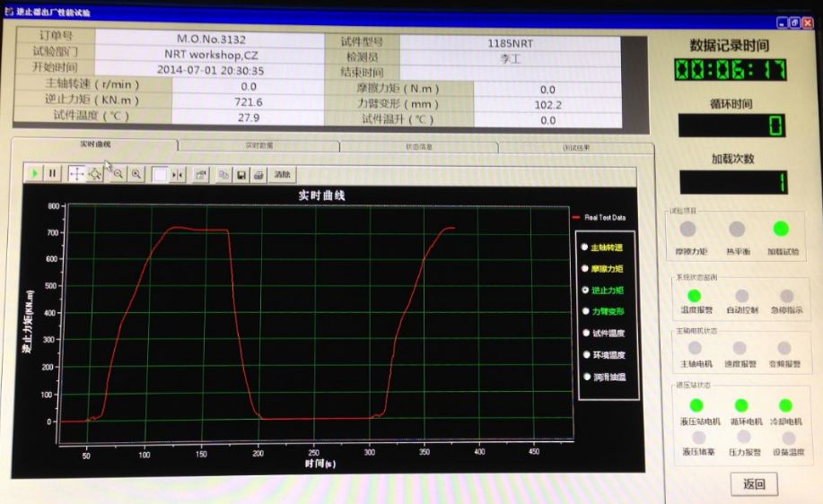This screenshot has height=504, width=823.
Task: Open the 测试结果 tab
Action: 574,148
